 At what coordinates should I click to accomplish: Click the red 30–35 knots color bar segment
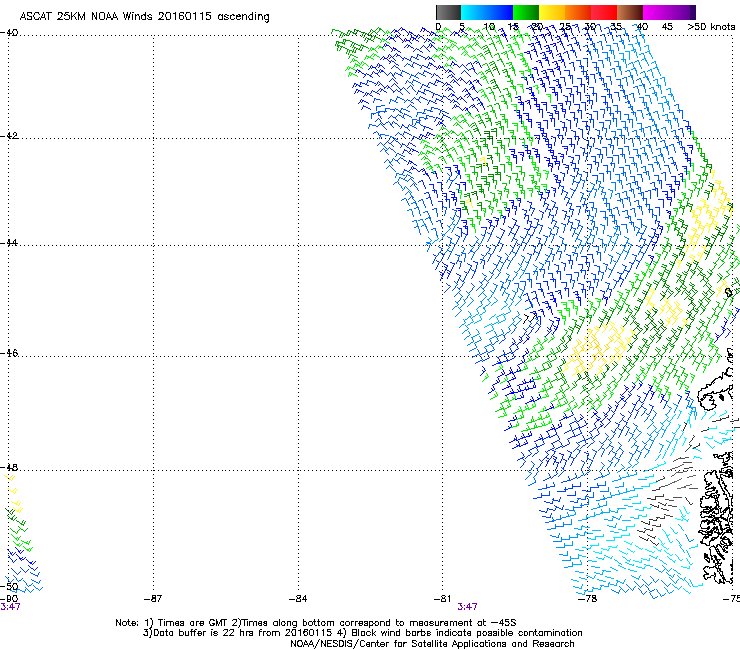604,12
